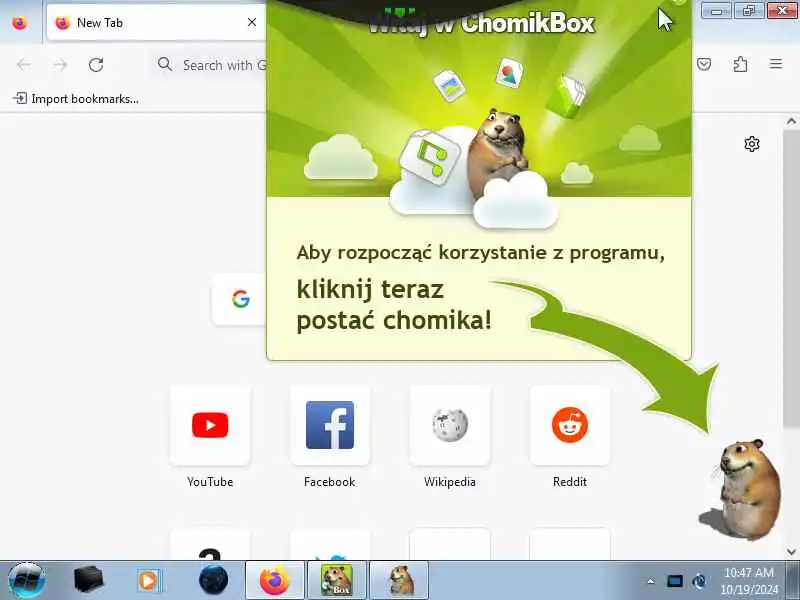
Task: Click the Wikipedia label text
Action: pos(449,482)
